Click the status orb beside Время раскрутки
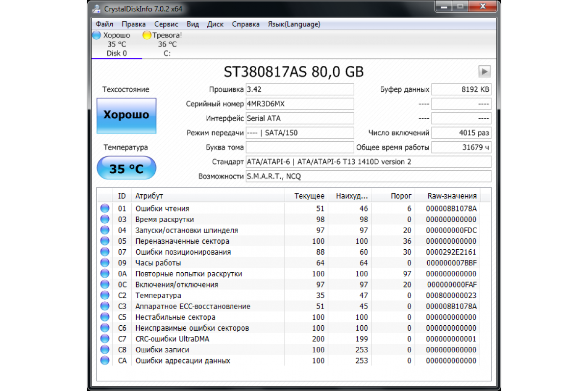 [105, 219]
